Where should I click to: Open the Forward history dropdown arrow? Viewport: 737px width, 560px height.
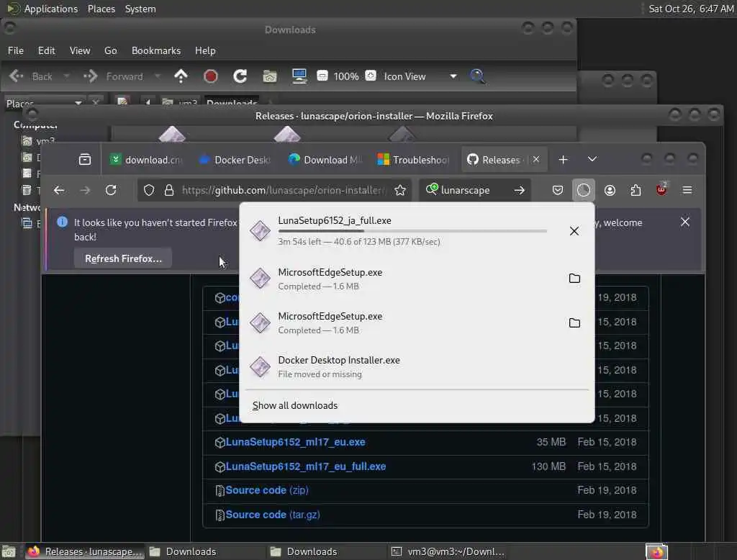point(158,76)
